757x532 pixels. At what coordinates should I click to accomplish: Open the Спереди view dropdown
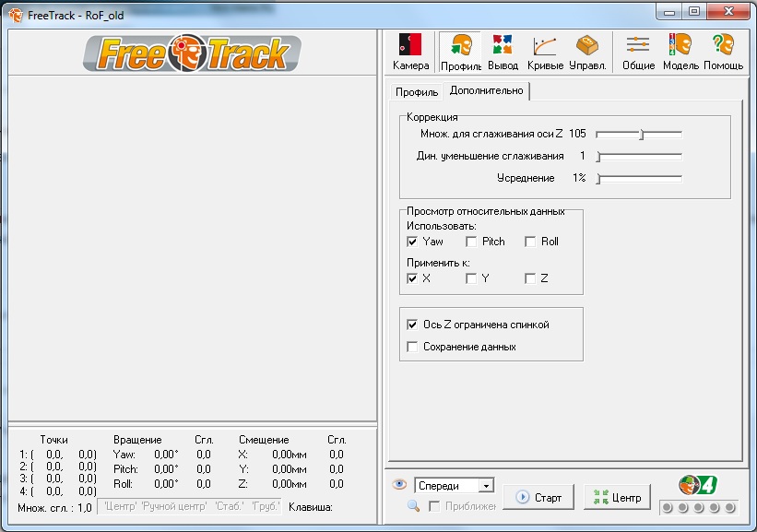click(x=454, y=486)
